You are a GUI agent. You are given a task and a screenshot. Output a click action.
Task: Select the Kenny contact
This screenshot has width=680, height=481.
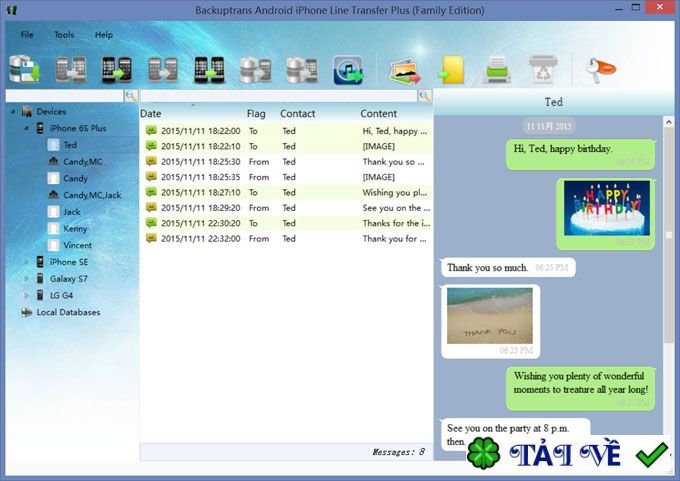(x=75, y=229)
